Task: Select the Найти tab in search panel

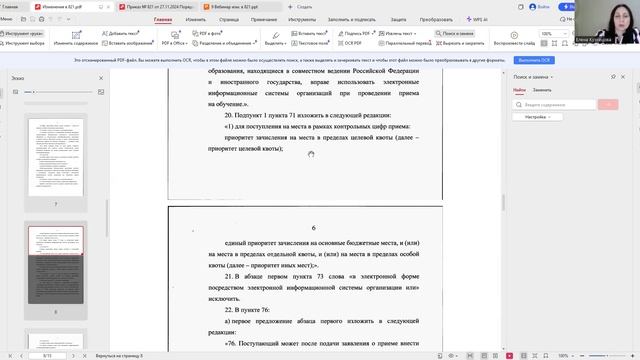Action: [x=519, y=90]
